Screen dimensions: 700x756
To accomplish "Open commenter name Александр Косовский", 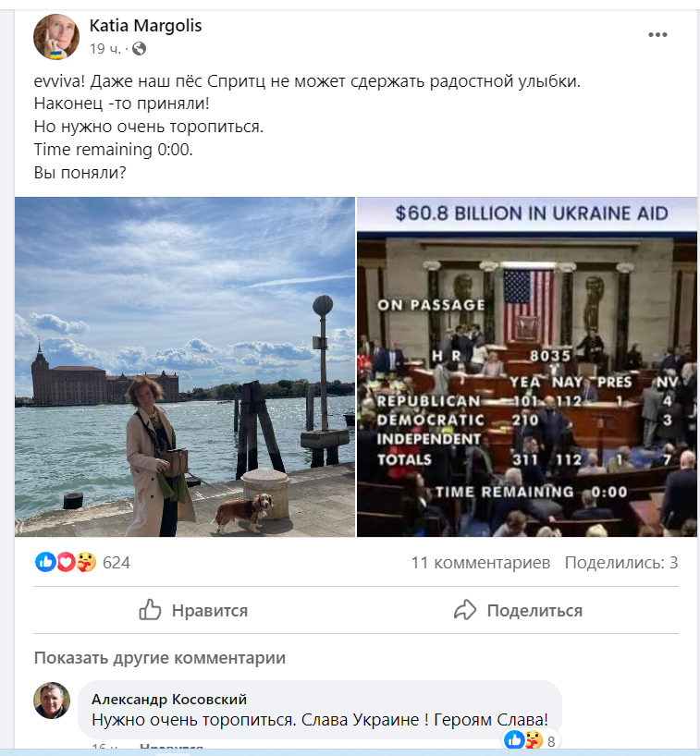I will click(169, 699).
